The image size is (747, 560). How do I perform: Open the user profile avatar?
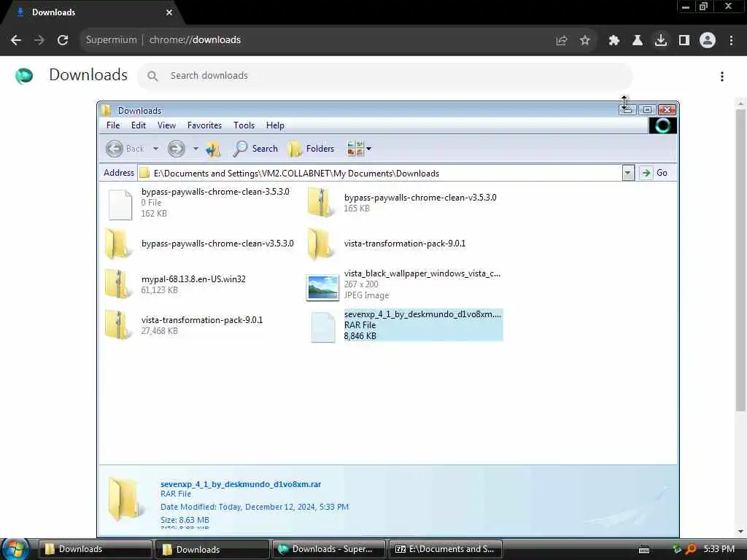coord(708,41)
